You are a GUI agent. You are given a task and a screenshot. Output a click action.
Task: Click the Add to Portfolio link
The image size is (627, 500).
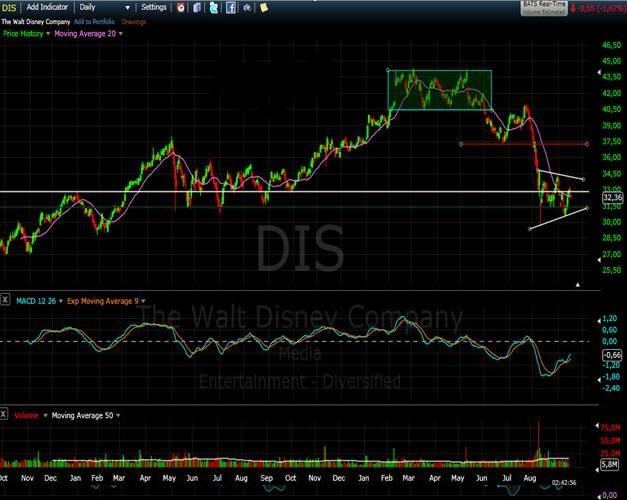coord(94,22)
